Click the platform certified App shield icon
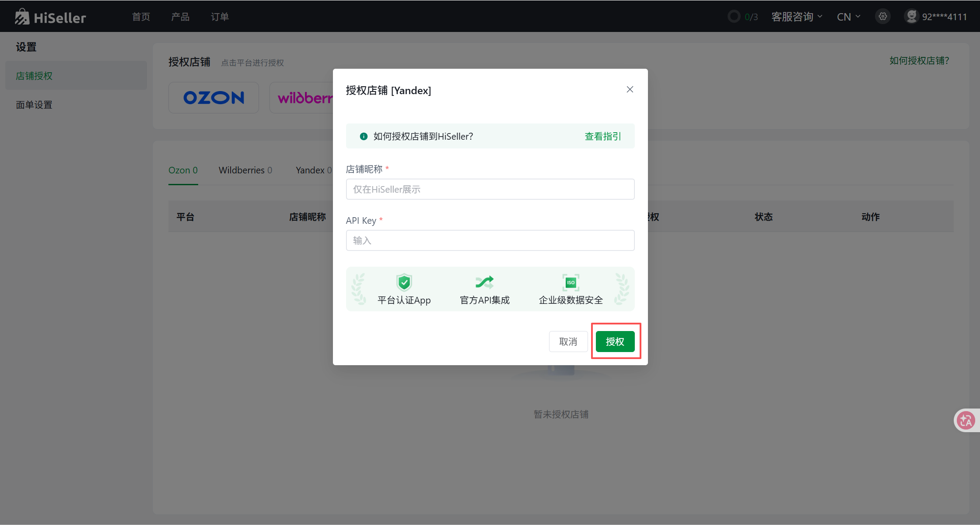Image resolution: width=980 pixels, height=525 pixels. click(404, 282)
